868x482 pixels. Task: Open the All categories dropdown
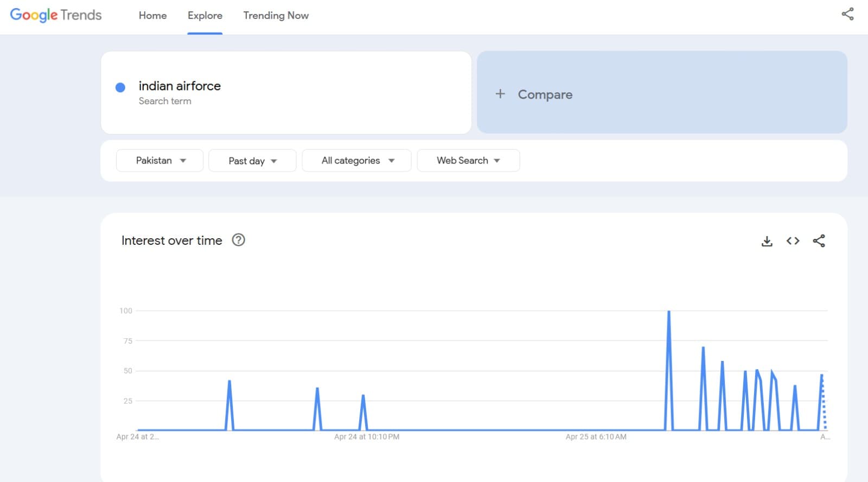(x=356, y=161)
